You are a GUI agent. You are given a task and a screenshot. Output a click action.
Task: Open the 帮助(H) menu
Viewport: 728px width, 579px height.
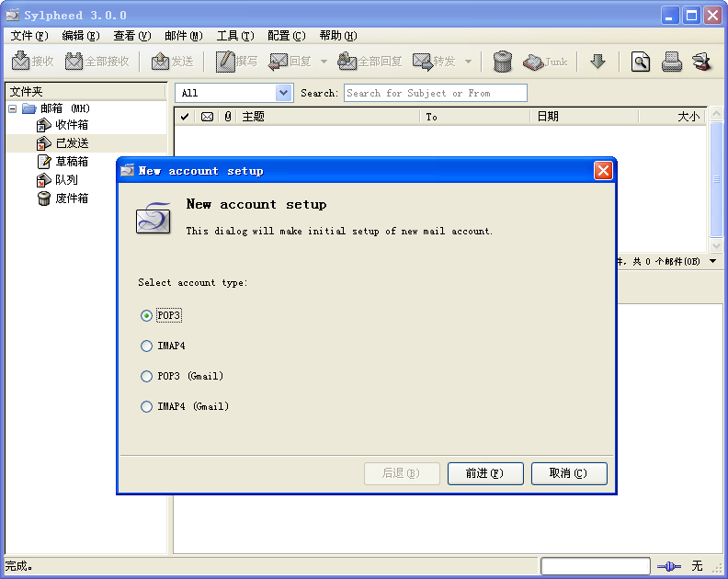point(338,36)
